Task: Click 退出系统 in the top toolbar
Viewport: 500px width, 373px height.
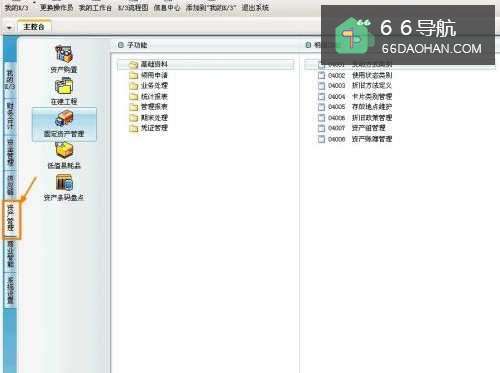Action: pyautogui.click(x=255, y=7)
